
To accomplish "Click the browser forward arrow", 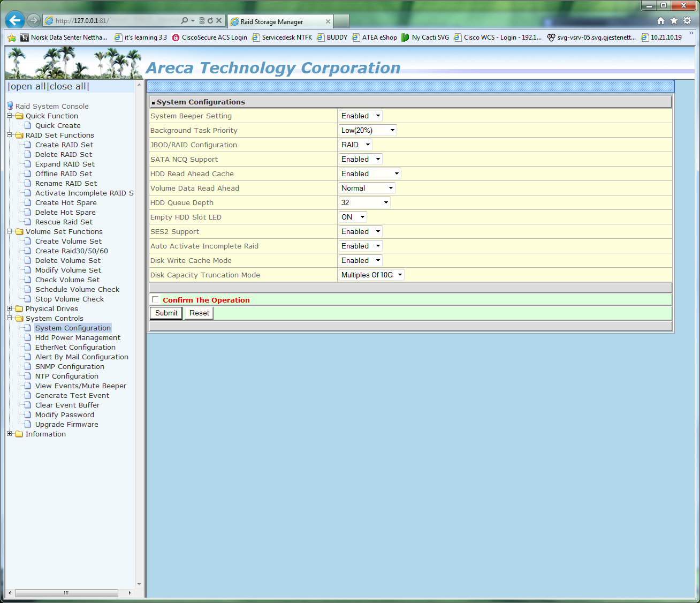I will tap(34, 20).
